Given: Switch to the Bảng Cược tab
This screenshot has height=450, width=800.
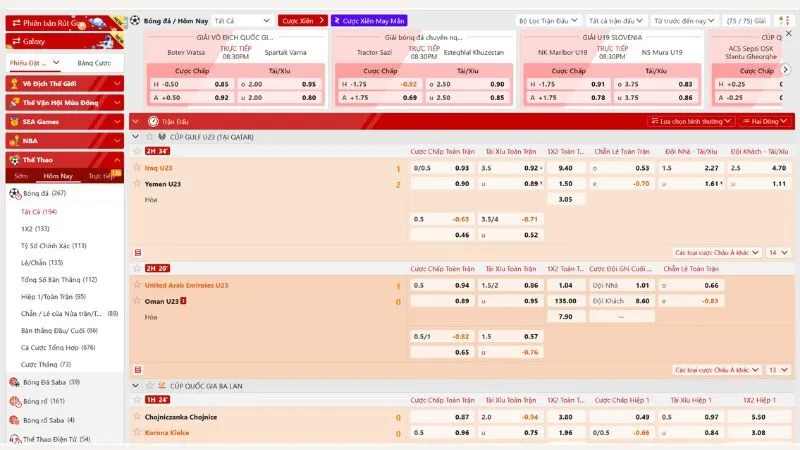Looking at the screenshot, I should (94, 62).
